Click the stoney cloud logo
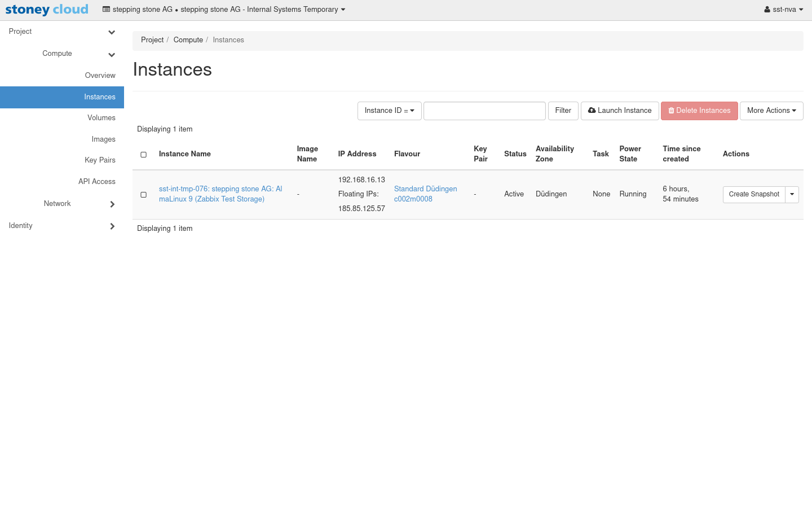812x508 pixels. pyautogui.click(x=47, y=10)
